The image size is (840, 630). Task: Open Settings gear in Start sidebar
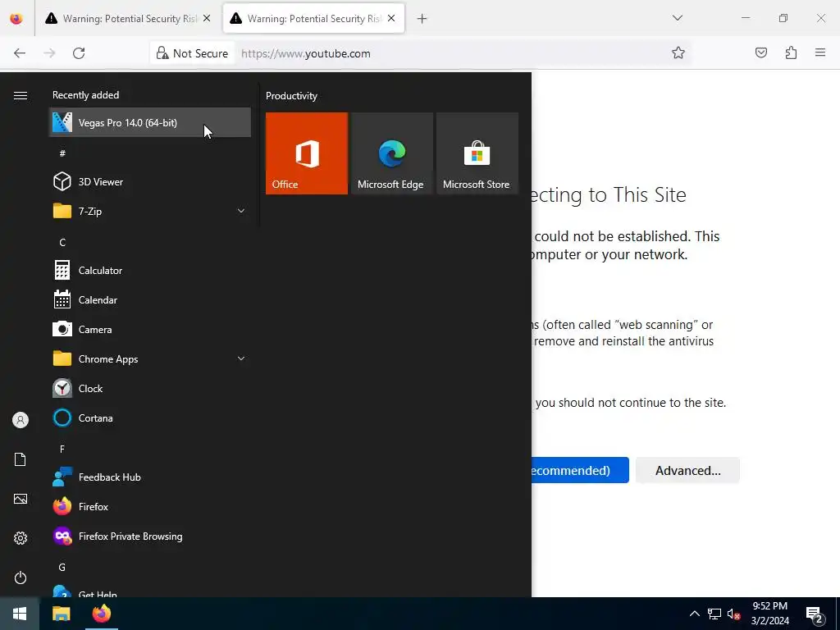coord(21,538)
